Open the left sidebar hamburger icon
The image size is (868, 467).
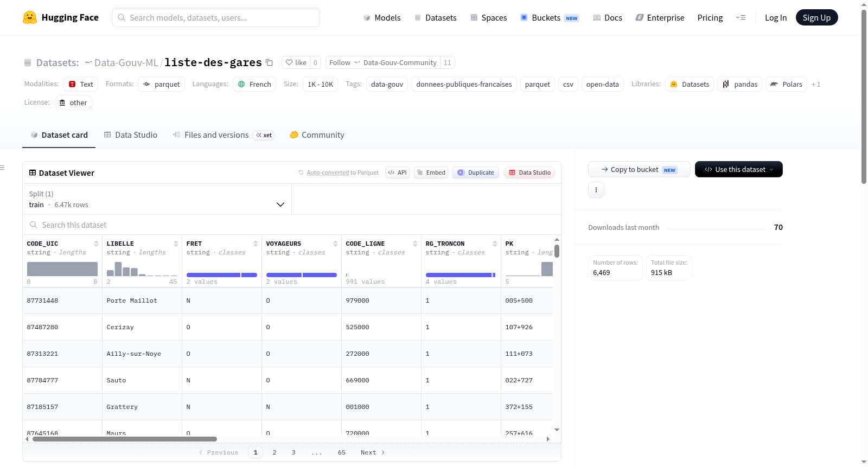coord(2,168)
